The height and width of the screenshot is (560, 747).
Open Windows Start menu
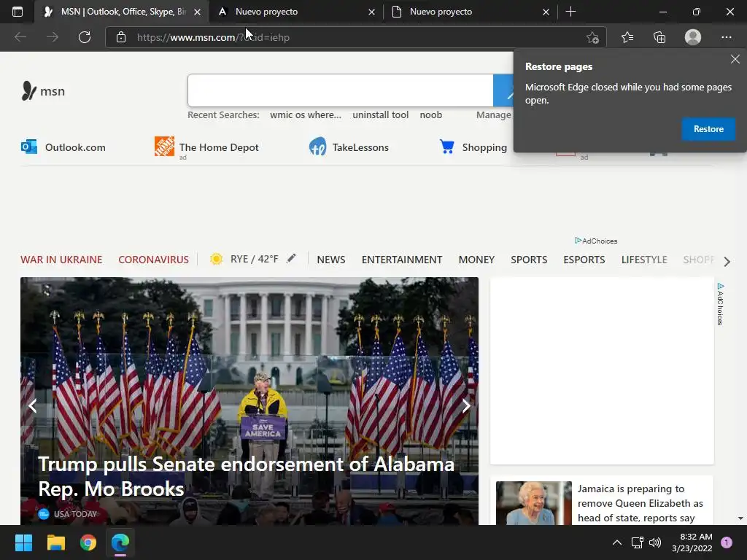(23, 542)
